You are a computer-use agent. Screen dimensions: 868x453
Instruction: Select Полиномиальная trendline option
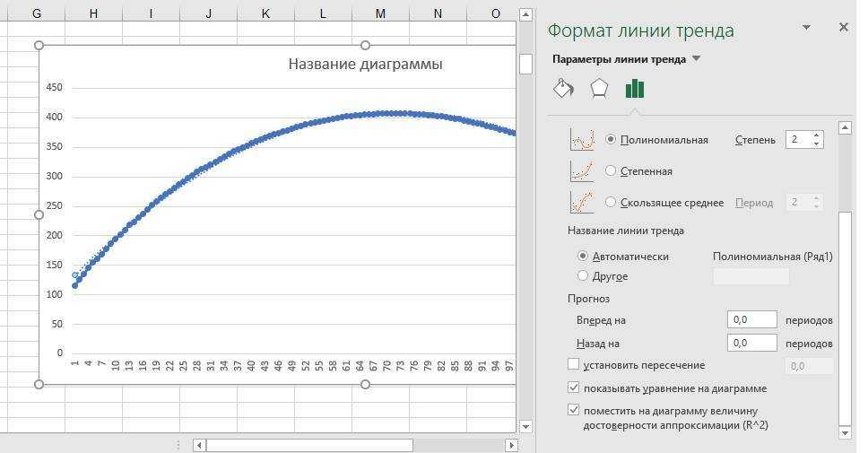[x=611, y=140]
